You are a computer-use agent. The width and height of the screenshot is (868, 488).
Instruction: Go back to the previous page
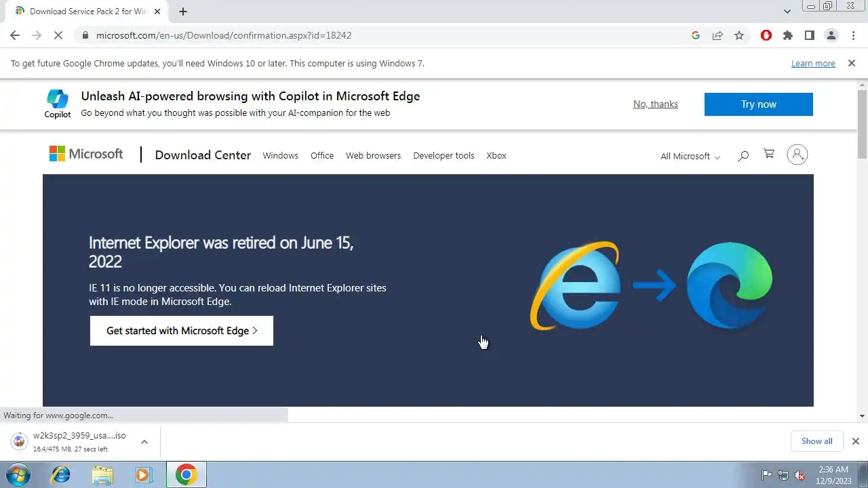click(15, 35)
